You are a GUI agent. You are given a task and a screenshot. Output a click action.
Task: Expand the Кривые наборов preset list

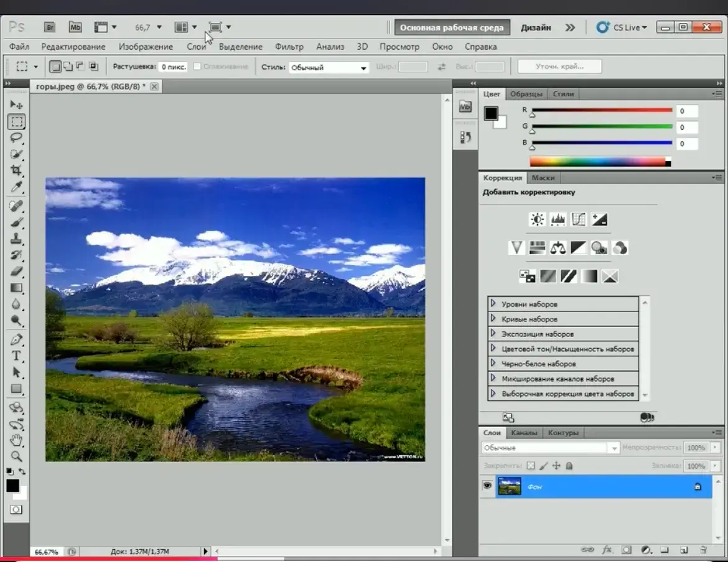click(x=493, y=319)
